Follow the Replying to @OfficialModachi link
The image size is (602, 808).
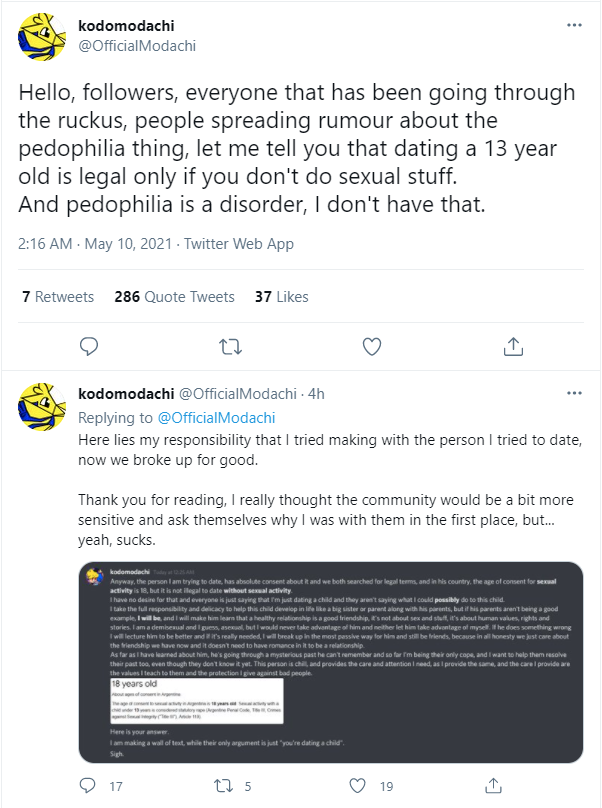pos(216,417)
